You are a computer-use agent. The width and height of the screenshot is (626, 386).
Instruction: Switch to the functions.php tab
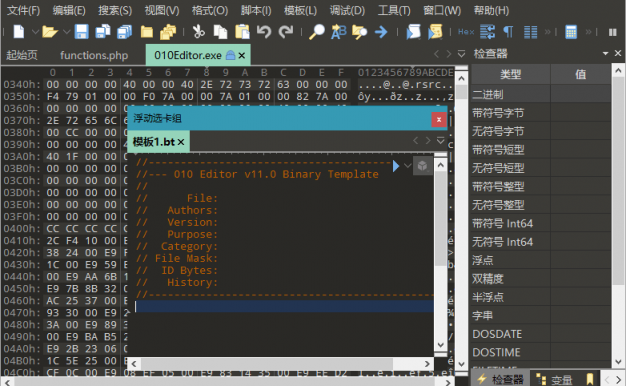point(94,55)
